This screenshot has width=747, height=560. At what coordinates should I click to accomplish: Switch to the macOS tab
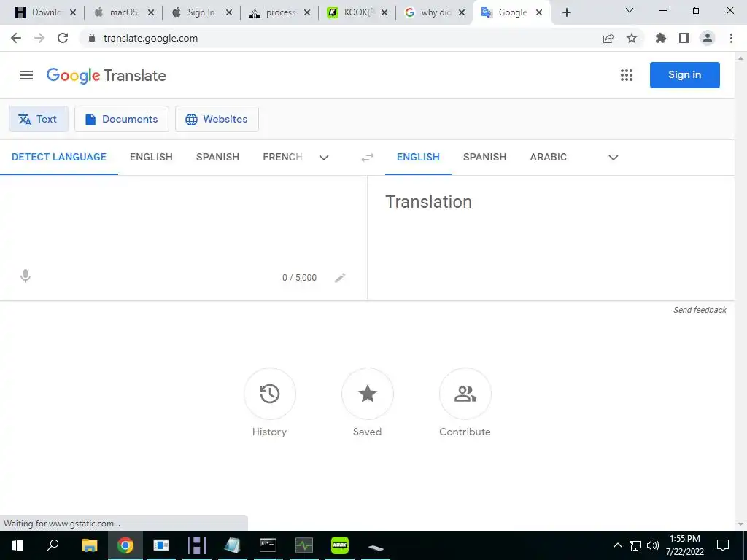(123, 12)
